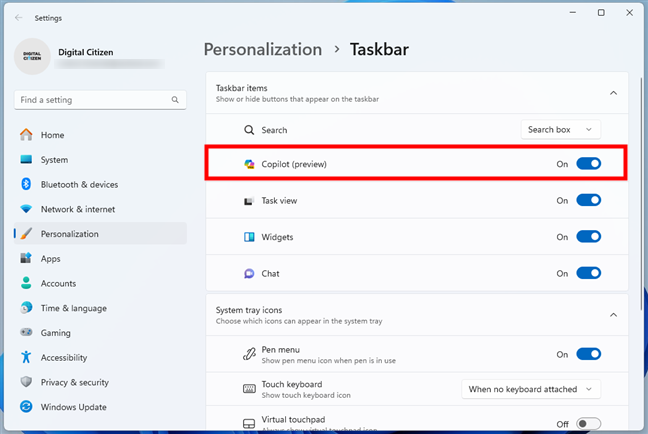648x434 pixels.
Task: Navigate to Windows Update
Action: coord(100,407)
